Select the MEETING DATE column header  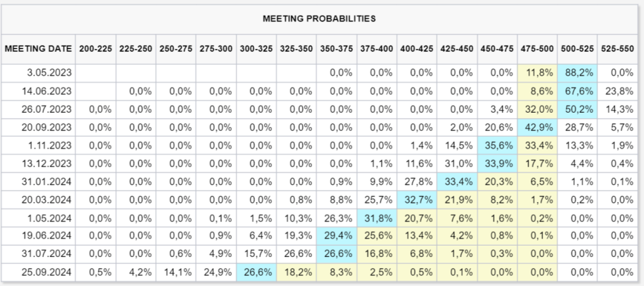pos(36,49)
